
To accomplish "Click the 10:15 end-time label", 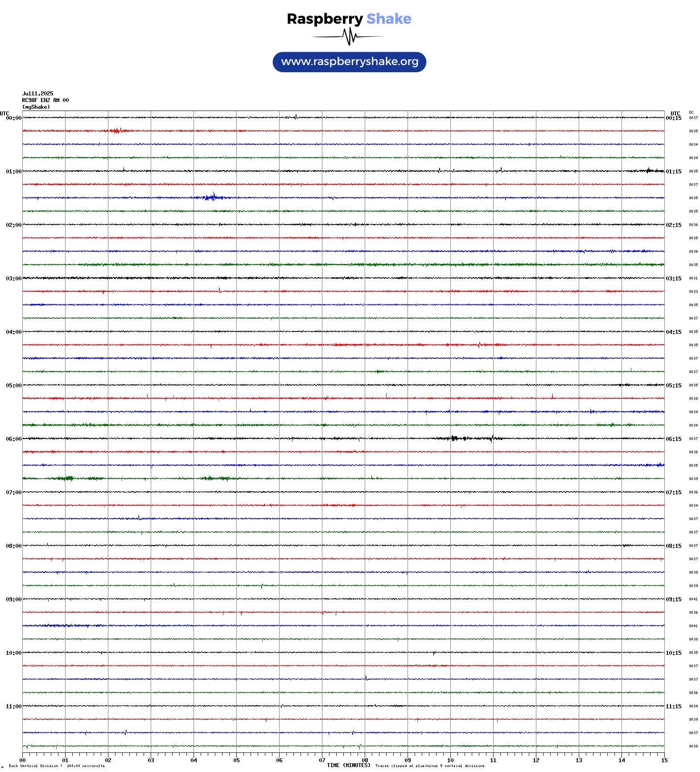I will click(674, 653).
